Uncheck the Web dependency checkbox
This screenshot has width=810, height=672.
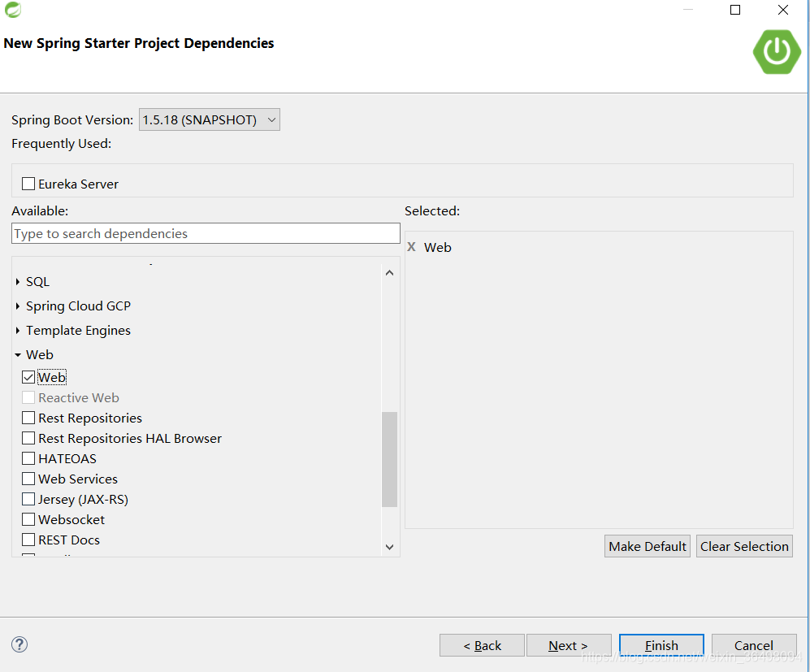[28, 377]
